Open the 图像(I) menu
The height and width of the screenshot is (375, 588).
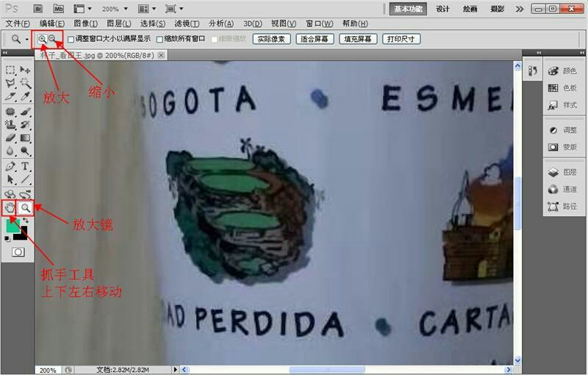[85, 24]
